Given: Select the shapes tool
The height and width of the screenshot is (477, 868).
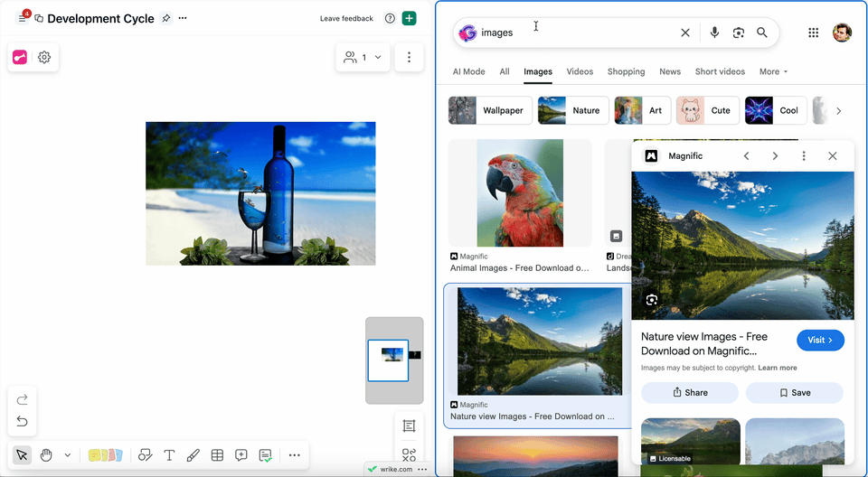Looking at the screenshot, I should click(x=145, y=455).
